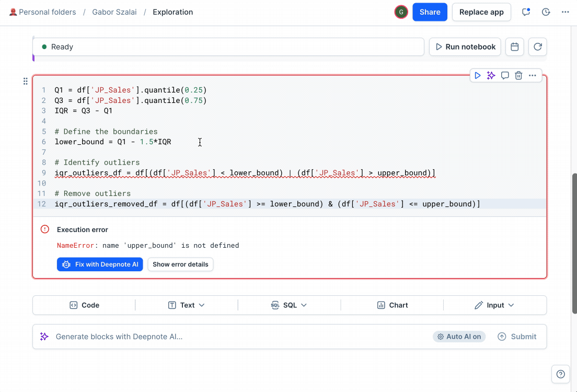The image size is (577, 392).
Task: Click Fix with Deepnote AI button
Action: [x=100, y=264]
